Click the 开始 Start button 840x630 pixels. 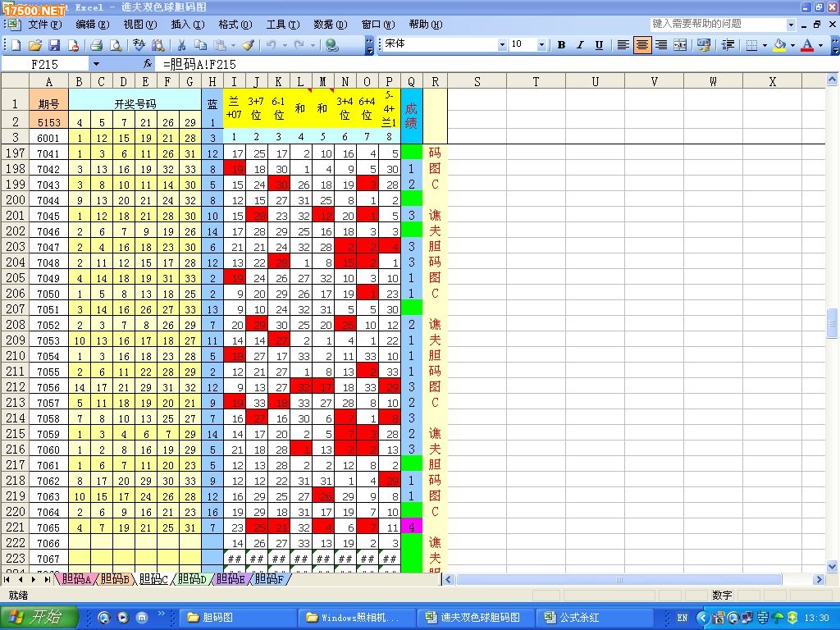click(39, 617)
